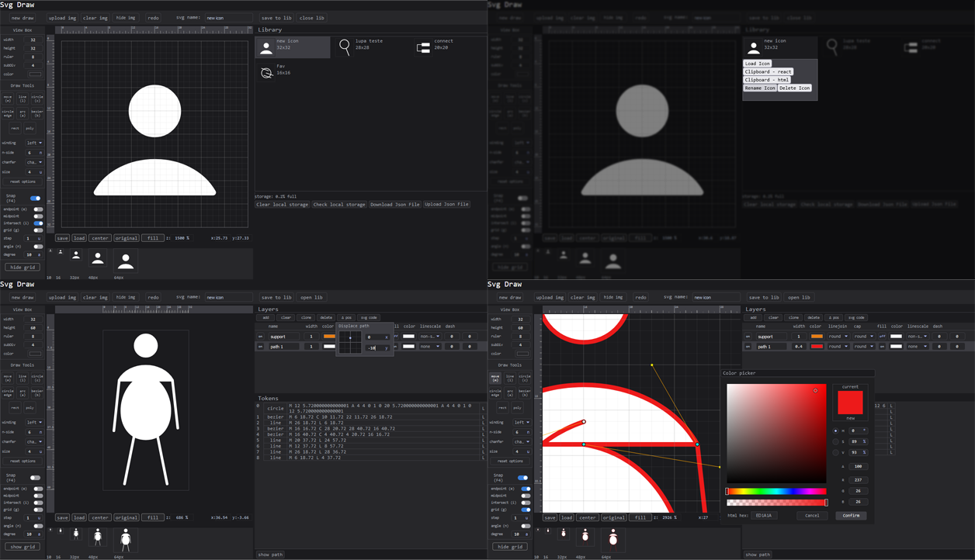Select the V radio button in the Color picker
The width and height of the screenshot is (975, 560).
[835, 452]
